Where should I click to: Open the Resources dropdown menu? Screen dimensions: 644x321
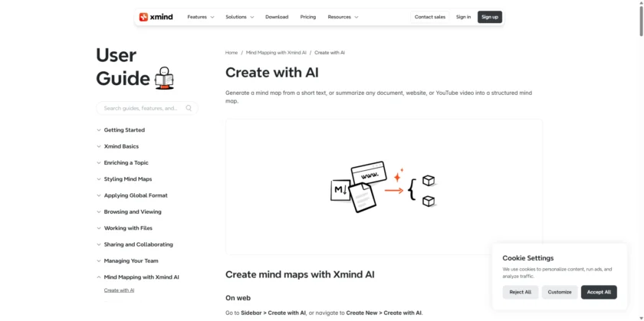tap(343, 17)
